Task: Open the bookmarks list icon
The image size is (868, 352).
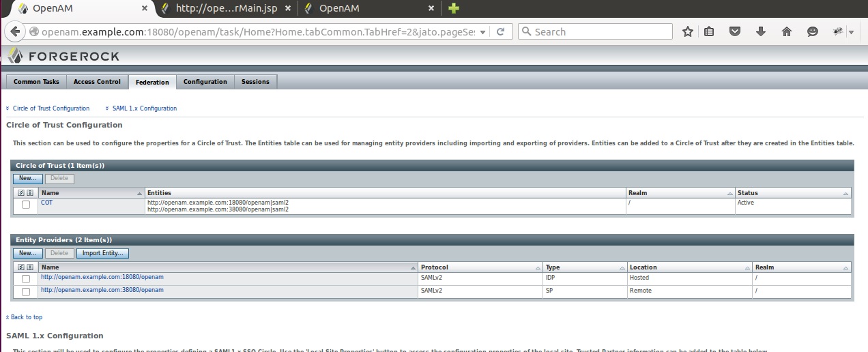Action: [x=709, y=31]
